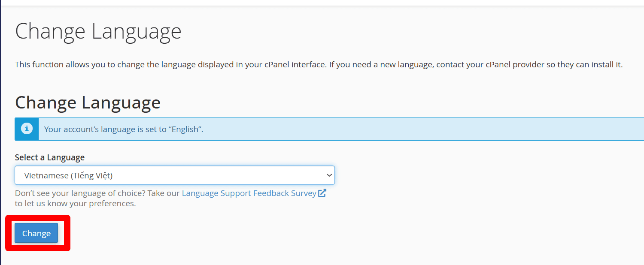Click the external link icon beside the survey link
This screenshot has width=644, height=265.
coord(322,193)
